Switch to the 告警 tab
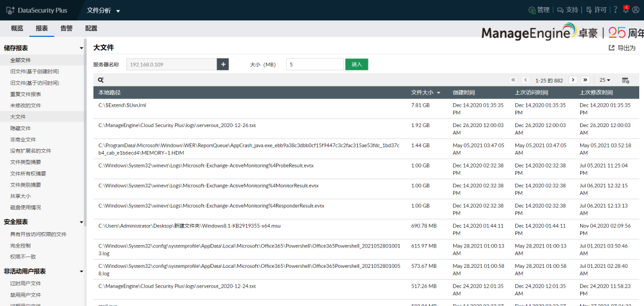 click(x=67, y=28)
